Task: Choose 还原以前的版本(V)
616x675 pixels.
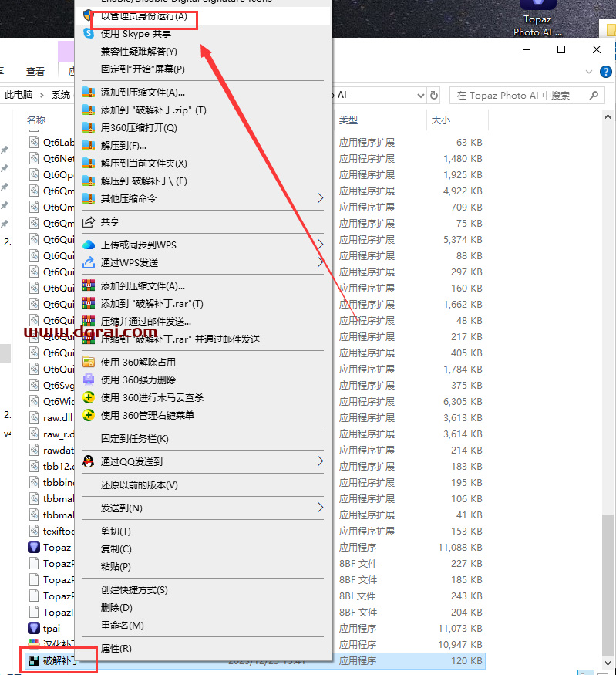Action: [139, 485]
